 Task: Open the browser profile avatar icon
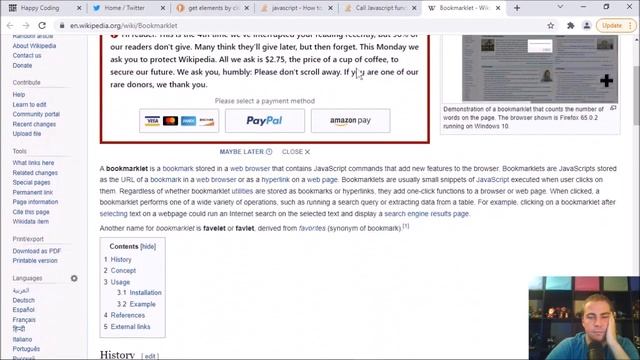coord(587,25)
